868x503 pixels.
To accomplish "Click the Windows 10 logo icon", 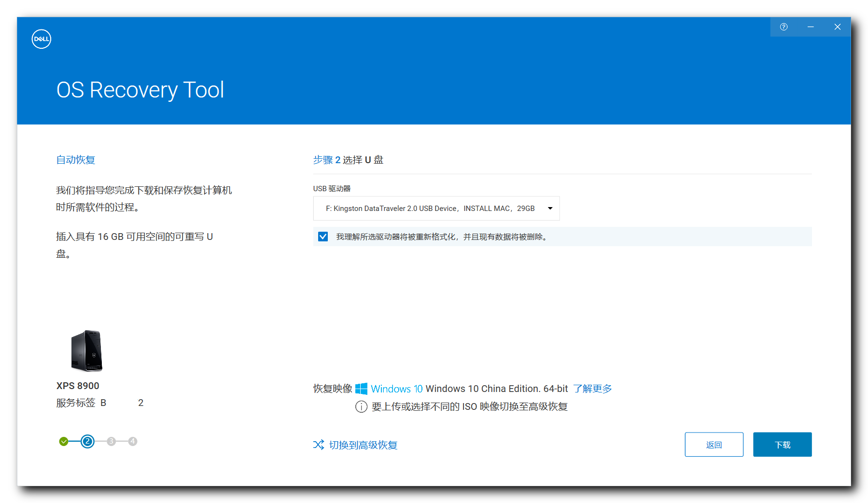I will tap(361, 389).
